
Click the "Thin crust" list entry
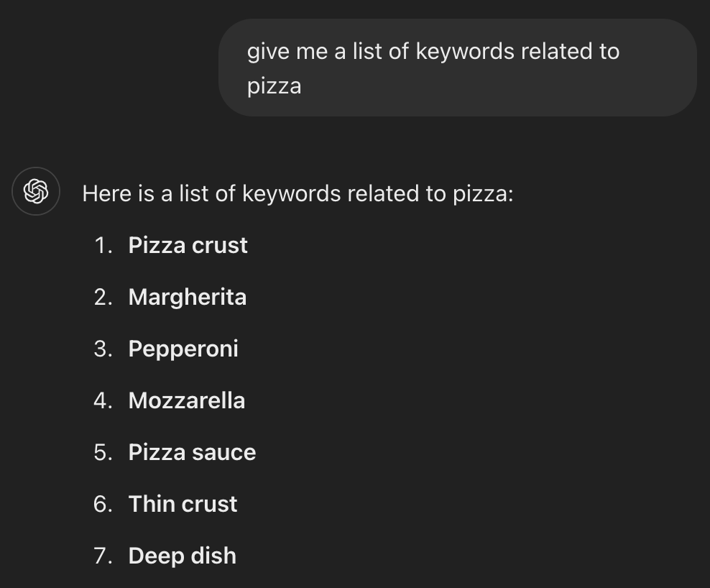(183, 504)
